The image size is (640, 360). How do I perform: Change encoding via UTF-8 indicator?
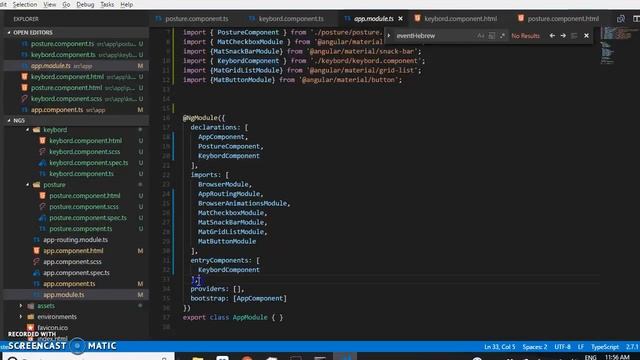pyautogui.click(x=562, y=347)
